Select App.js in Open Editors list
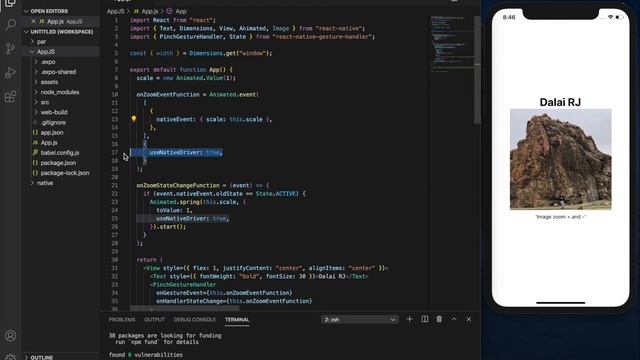Image resolution: width=640 pixels, height=360 pixels. 60,21
